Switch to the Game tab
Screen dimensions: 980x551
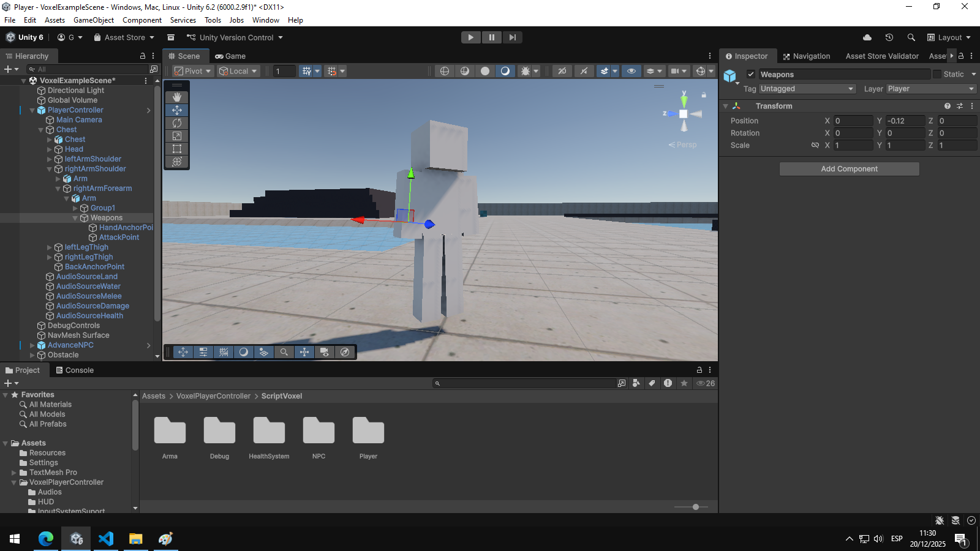[230, 56]
